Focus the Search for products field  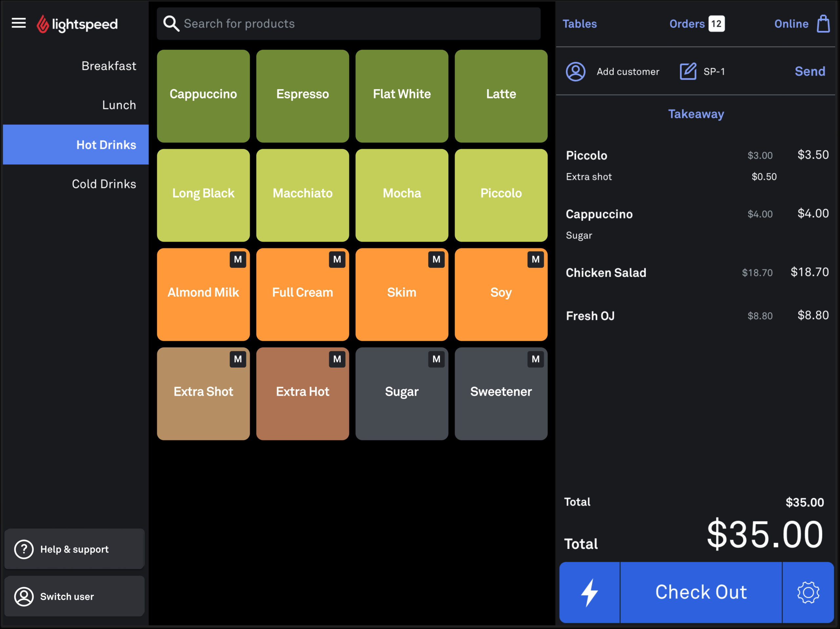click(348, 24)
